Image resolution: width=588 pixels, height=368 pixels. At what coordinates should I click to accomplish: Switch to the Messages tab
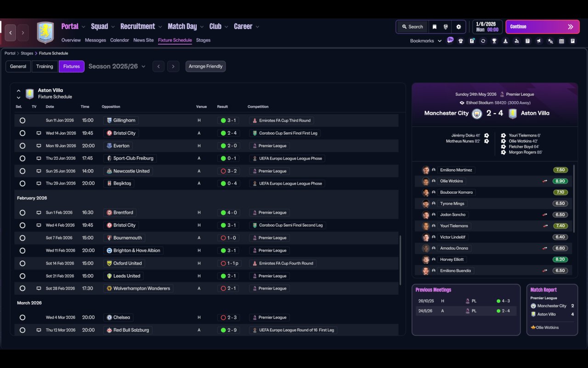pyautogui.click(x=96, y=40)
